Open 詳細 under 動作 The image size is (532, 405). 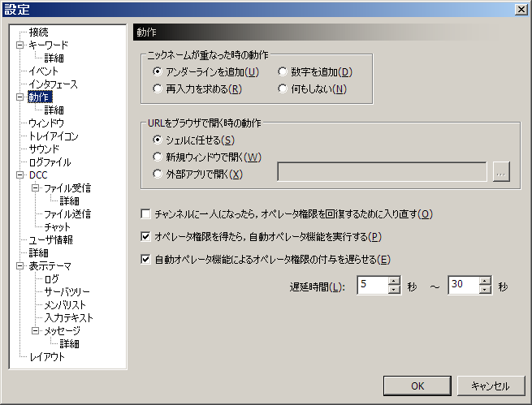[x=54, y=110]
